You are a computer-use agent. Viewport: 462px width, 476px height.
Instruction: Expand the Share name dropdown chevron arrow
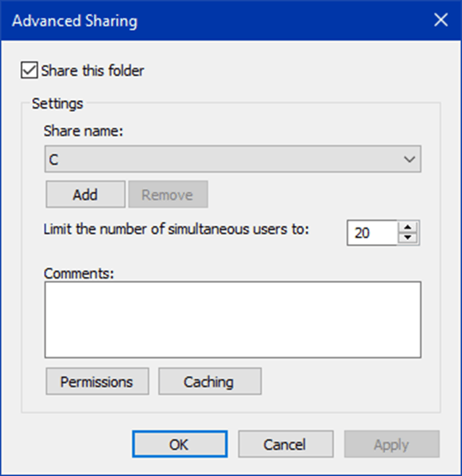[x=409, y=159]
